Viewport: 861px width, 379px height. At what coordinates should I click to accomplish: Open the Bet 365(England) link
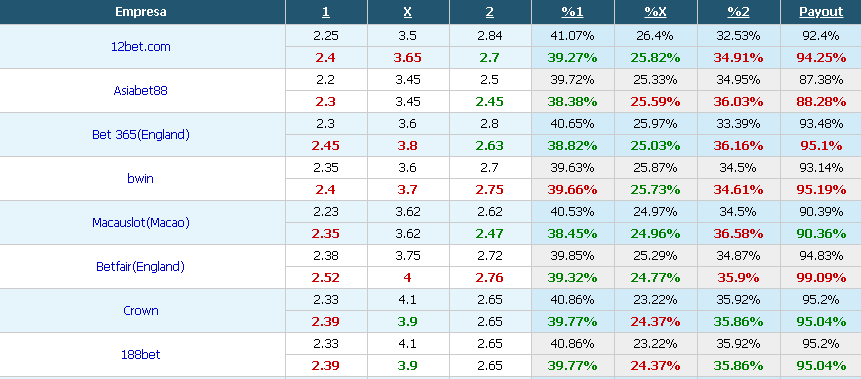tap(141, 135)
